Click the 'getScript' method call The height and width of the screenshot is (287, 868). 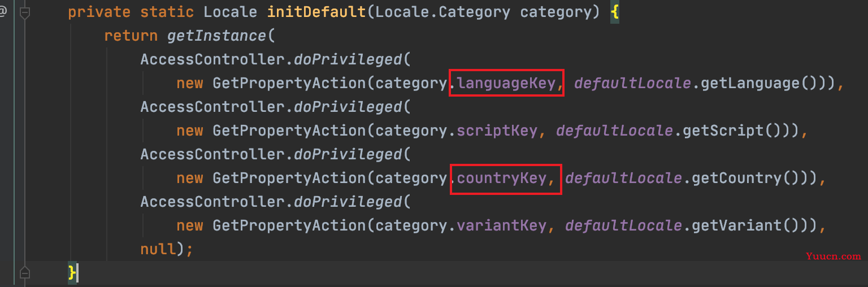click(723, 131)
